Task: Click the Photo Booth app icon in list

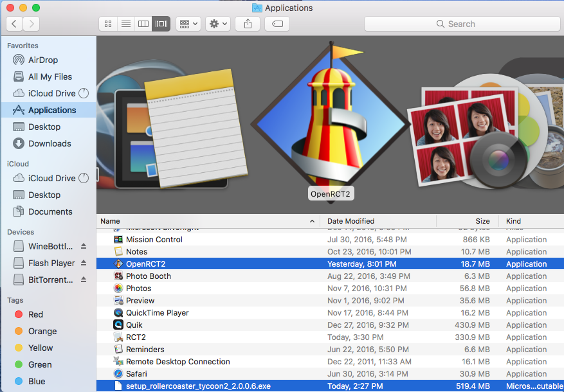Action: [x=118, y=276]
